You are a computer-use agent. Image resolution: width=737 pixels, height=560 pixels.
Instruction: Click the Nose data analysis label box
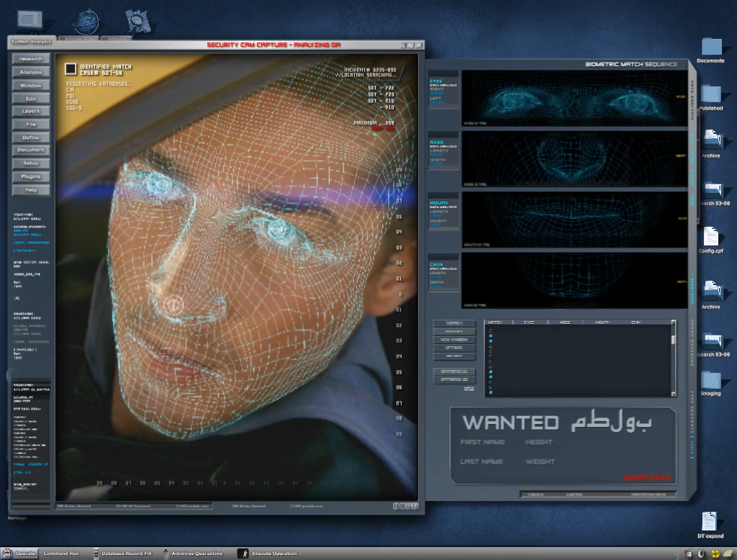pyautogui.click(x=443, y=152)
